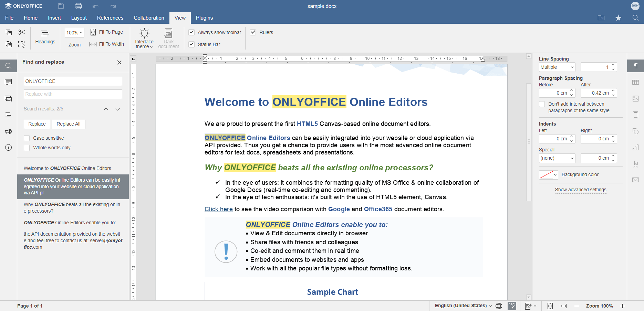Click the Replace button
The width and height of the screenshot is (644, 311).
tap(37, 124)
